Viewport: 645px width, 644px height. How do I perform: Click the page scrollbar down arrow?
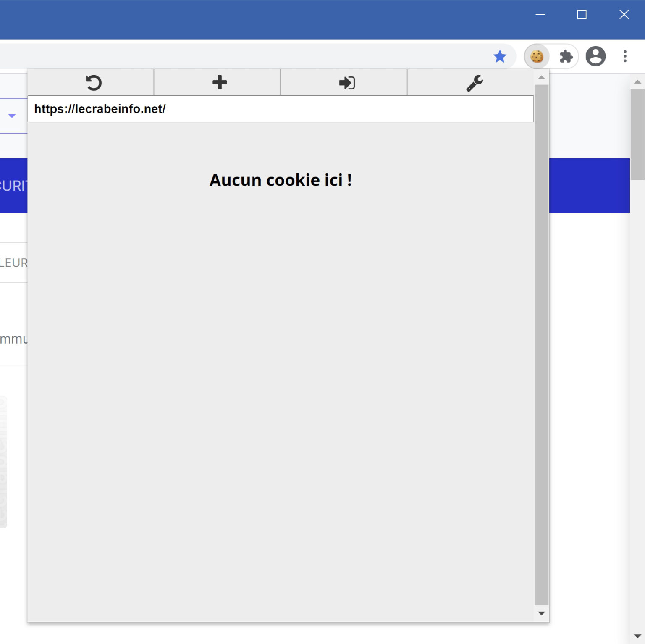click(637, 636)
